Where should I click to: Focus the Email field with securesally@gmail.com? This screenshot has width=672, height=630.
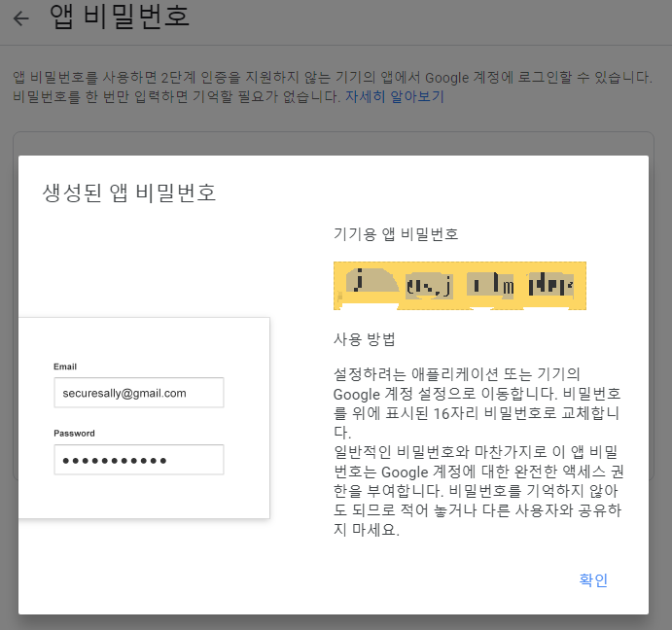tap(139, 393)
